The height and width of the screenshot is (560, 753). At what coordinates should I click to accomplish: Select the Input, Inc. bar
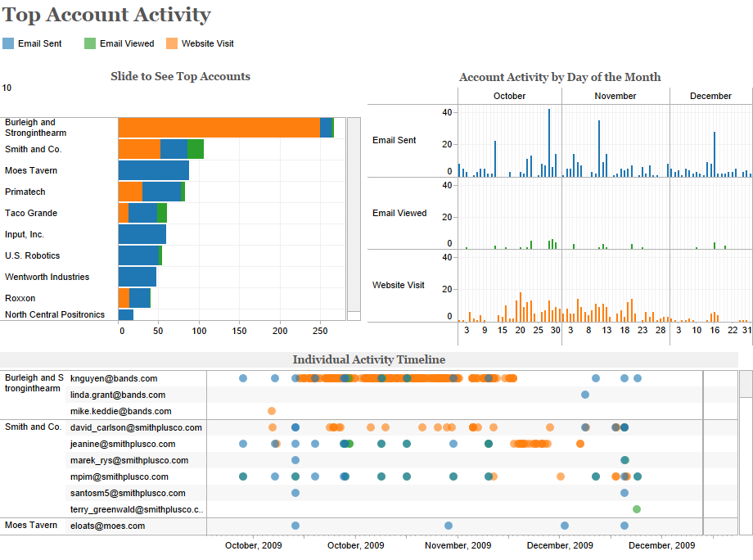coord(142,234)
